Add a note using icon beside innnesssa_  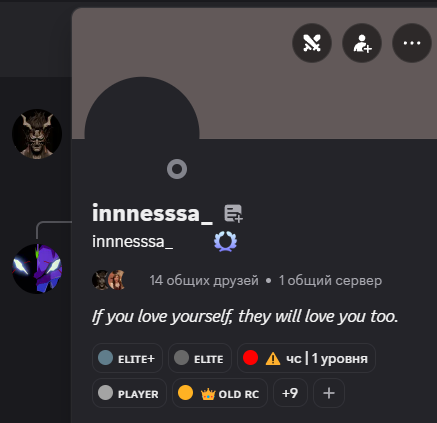[x=233, y=213]
